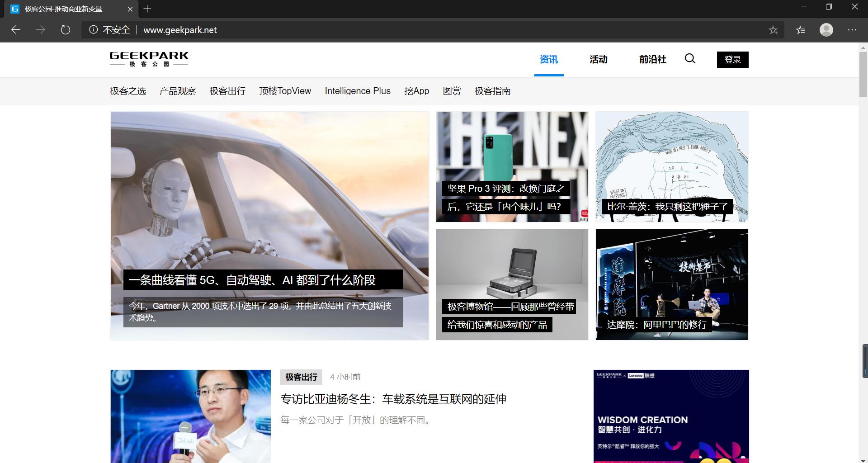Click the browser forward arrow
The image size is (868, 463).
pyautogui.click(x=41, y=30)
